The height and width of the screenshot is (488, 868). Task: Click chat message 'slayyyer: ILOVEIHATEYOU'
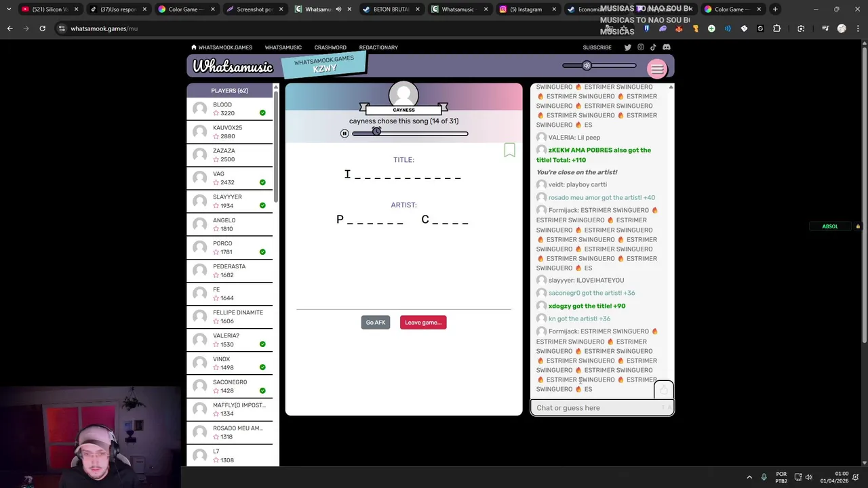[x=580, y=279]
